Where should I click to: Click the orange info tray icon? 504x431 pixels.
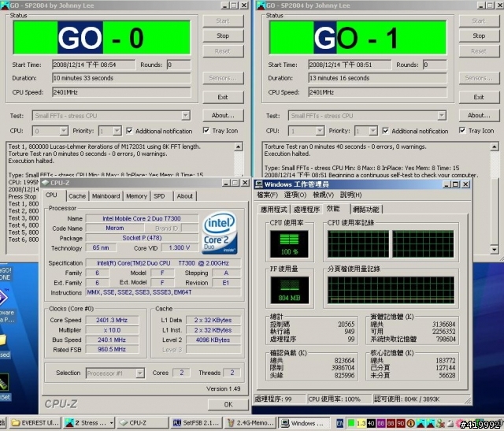[x=410, y=423]
